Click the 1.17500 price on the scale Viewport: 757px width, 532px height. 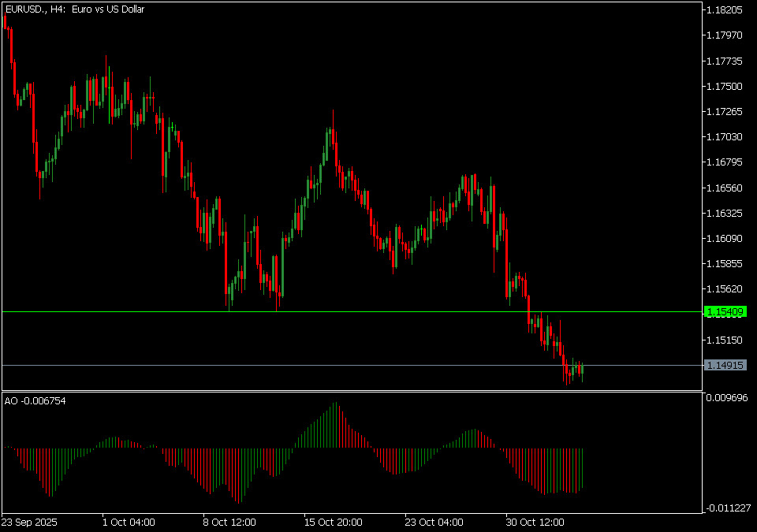(x=724, y=87)
